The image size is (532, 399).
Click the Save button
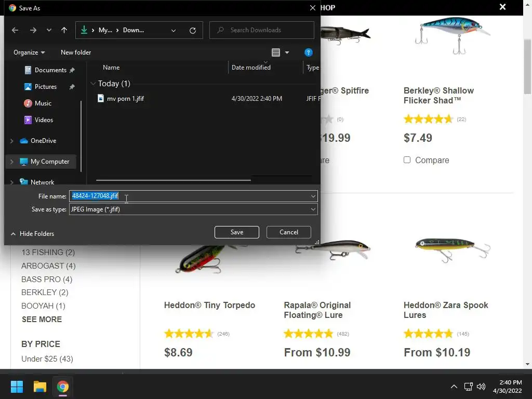click(237, 232)
